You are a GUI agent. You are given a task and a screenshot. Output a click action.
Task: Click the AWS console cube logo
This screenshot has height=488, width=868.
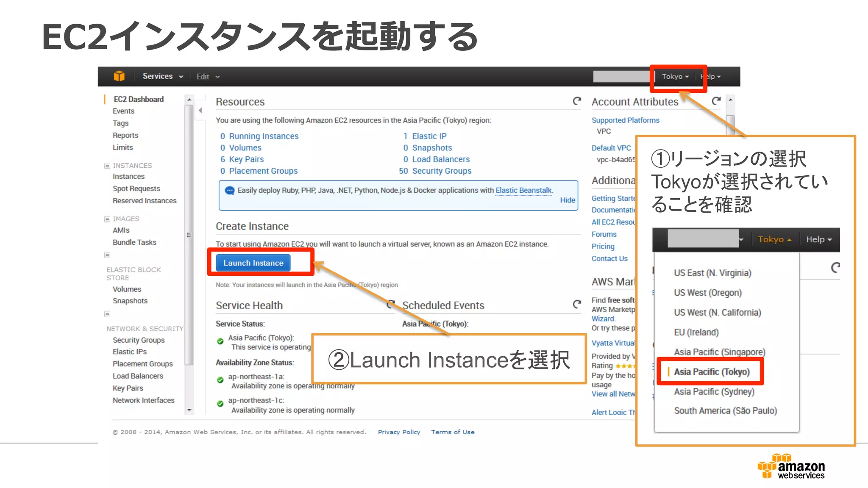pyautogui.click(x=119, y=76)
